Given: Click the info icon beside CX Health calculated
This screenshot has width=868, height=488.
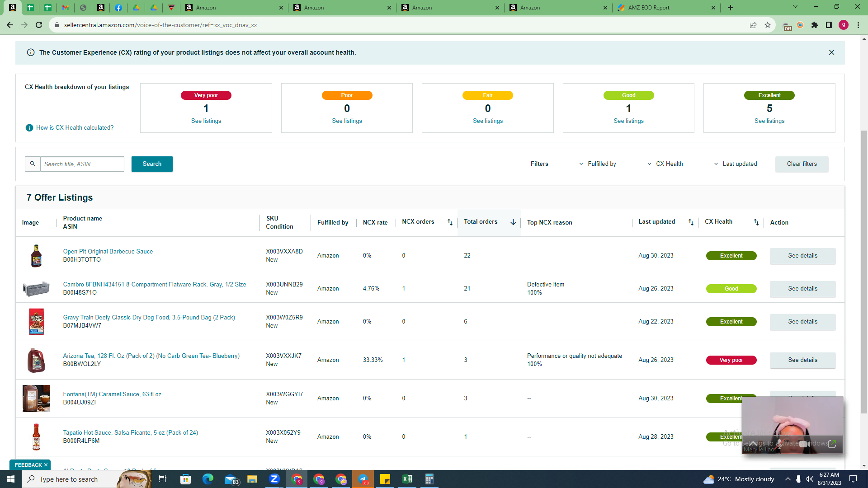Looking at the screenshot, I should coord(29,128).
